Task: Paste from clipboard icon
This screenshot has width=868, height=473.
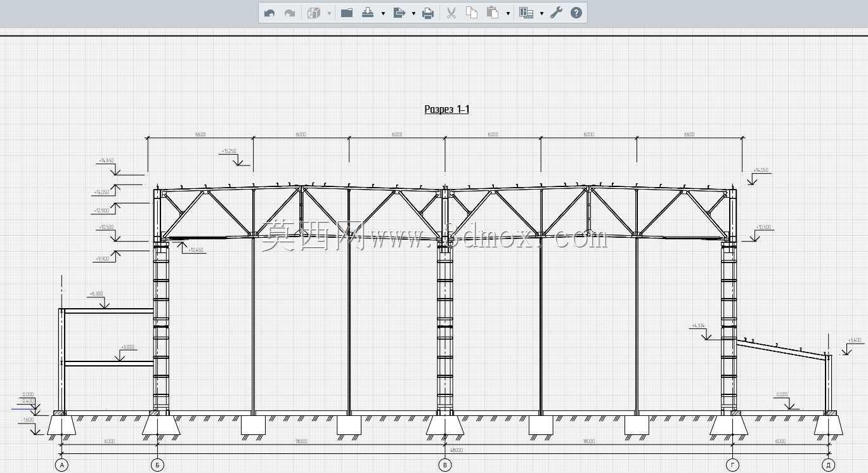Action: [x=493, y=13]
